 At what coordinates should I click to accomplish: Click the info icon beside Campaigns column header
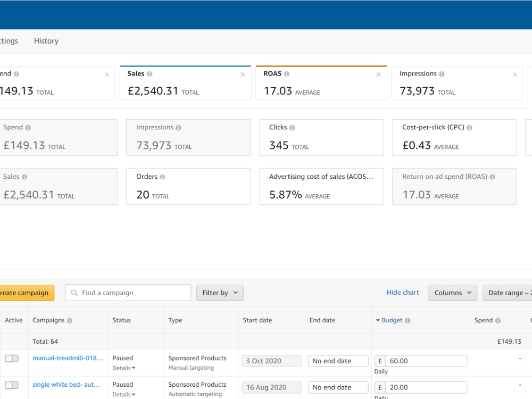pyautogui.click(x=70, y=321)
